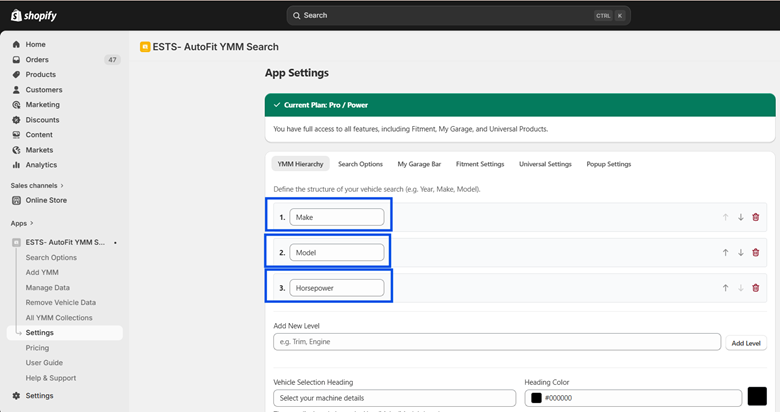Focus the Add New Level input

tap(496, 342)
